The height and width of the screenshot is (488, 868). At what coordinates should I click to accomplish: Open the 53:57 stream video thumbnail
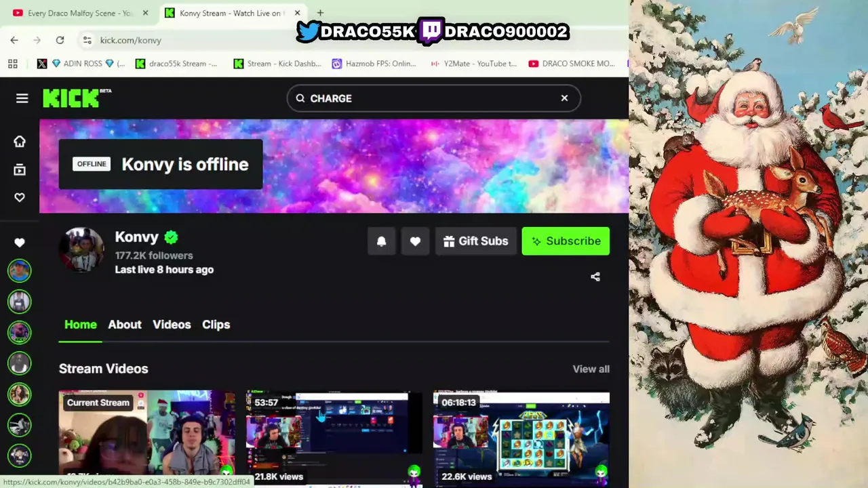pos(334,437)
